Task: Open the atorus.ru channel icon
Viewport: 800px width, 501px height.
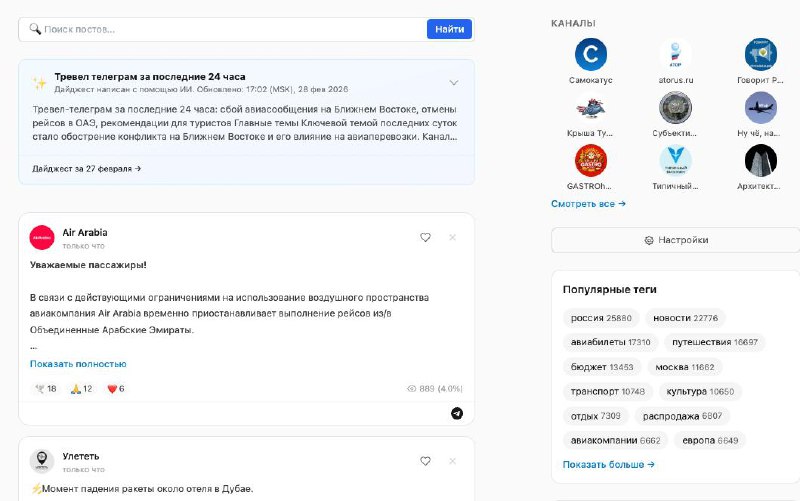Action: (675, 54)
